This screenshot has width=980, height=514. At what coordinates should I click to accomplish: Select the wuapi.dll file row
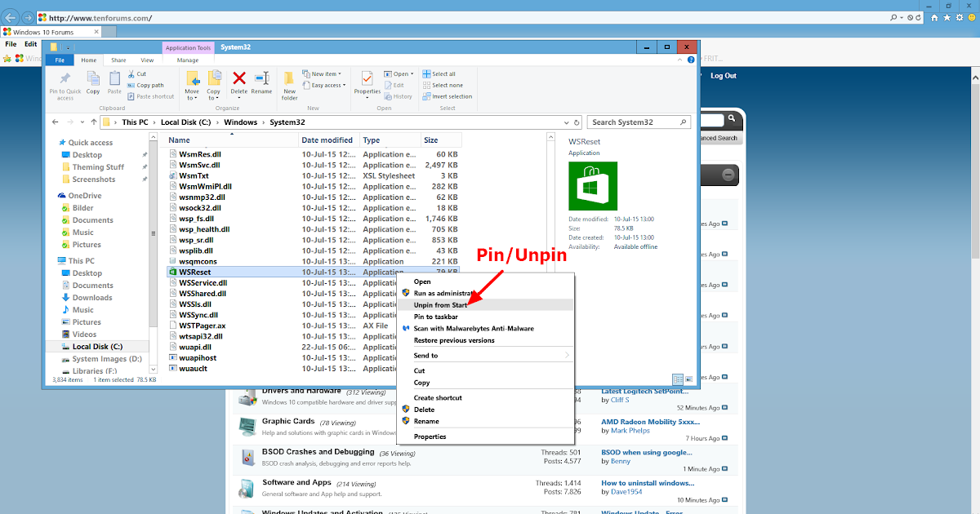click(314, 347)
